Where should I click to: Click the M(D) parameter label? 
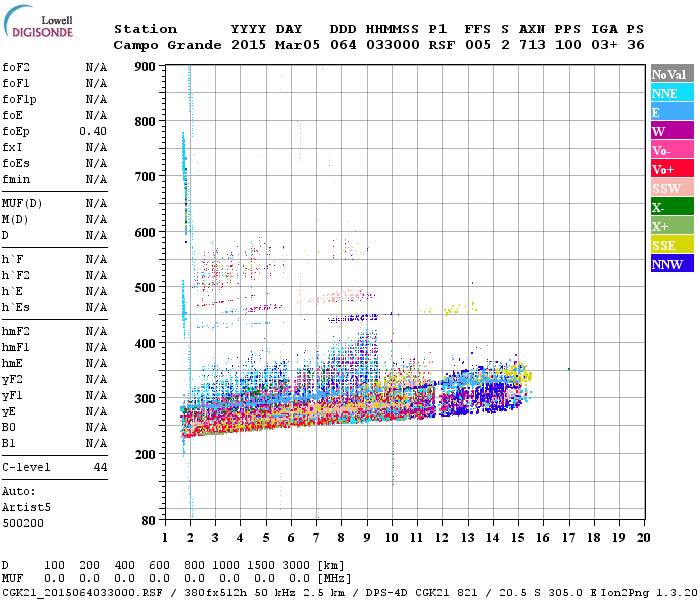pos(15,220)
